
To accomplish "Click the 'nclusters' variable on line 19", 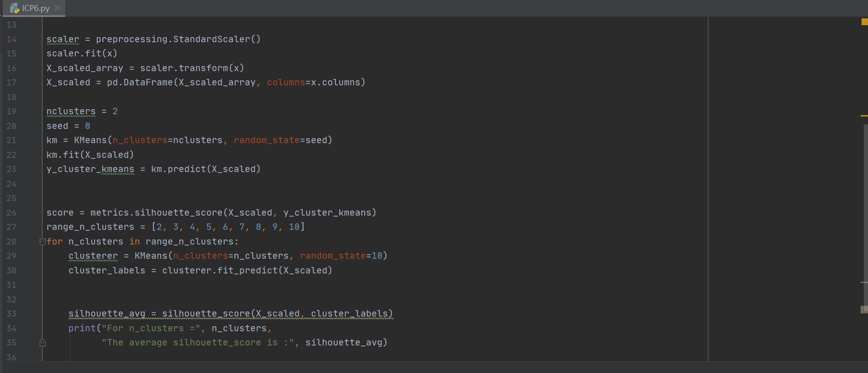I will pos(71,111).
